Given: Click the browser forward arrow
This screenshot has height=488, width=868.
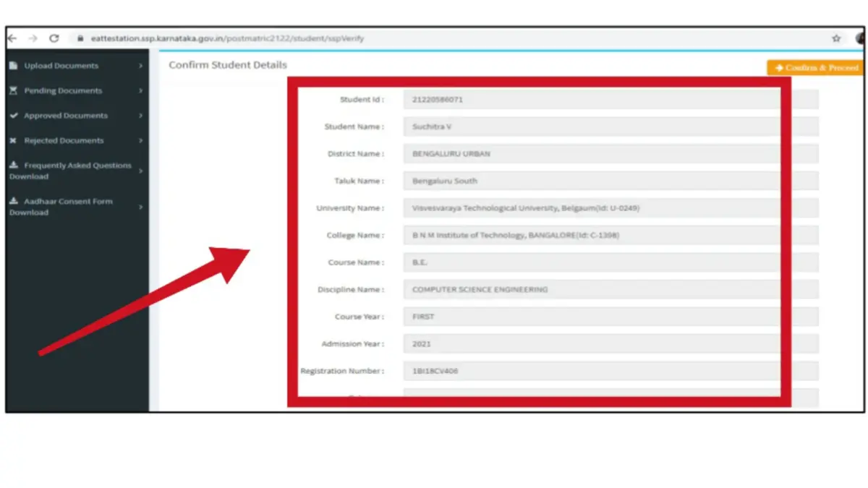Looking at the screenshot, I should 33,38.
